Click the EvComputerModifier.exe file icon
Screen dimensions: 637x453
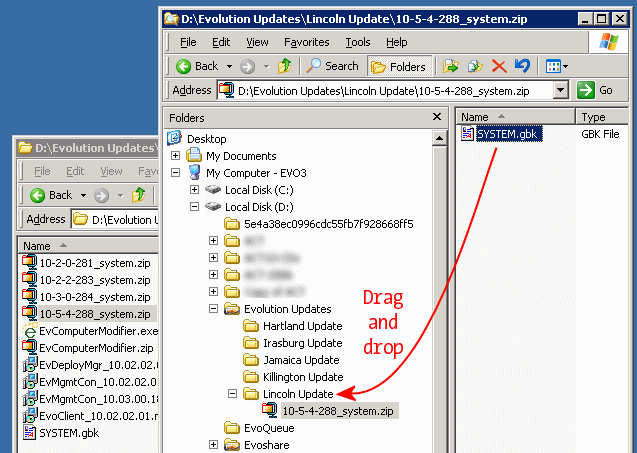(30, 330)
